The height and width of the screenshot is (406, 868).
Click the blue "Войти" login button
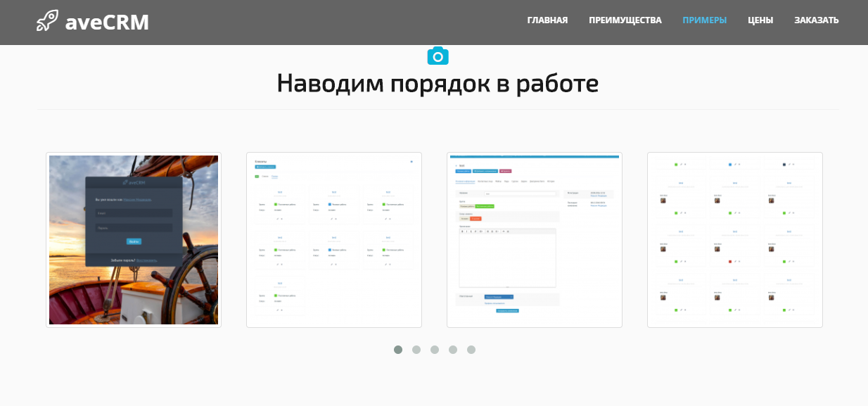coord(134,241)
